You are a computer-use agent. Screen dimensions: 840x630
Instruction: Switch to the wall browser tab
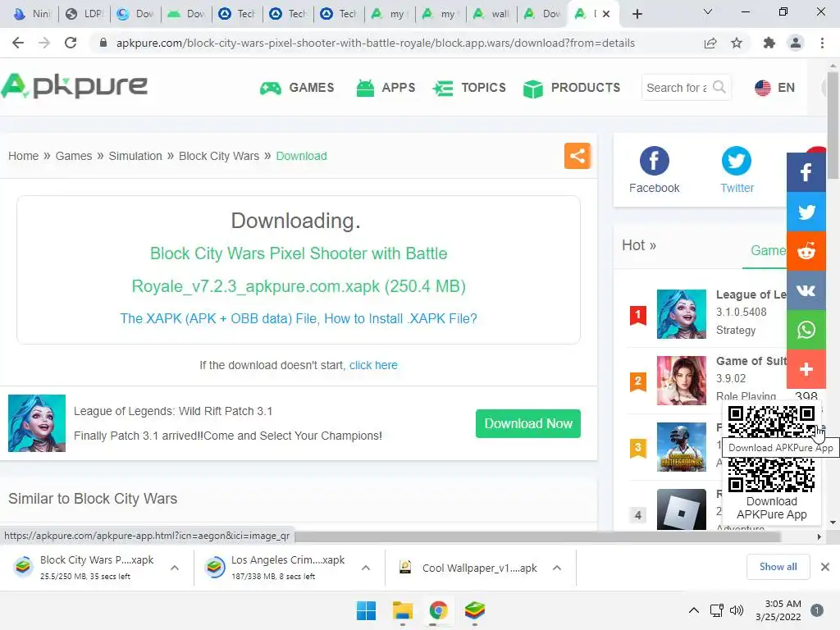491,14
